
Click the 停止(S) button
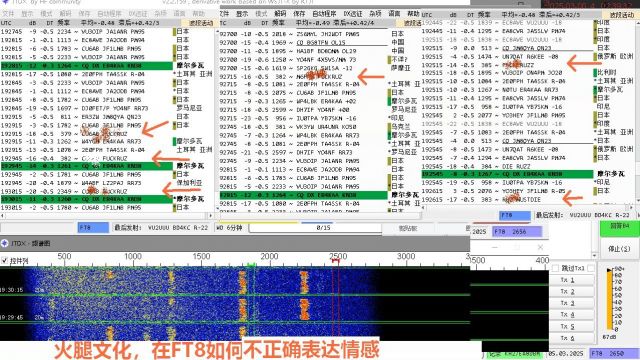coord(619,249)
